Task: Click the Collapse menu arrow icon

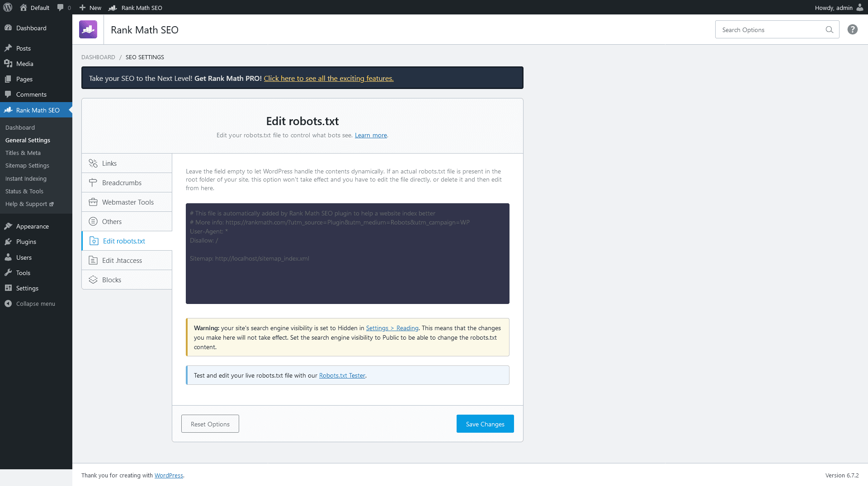Action: click(x=8, y=304)
